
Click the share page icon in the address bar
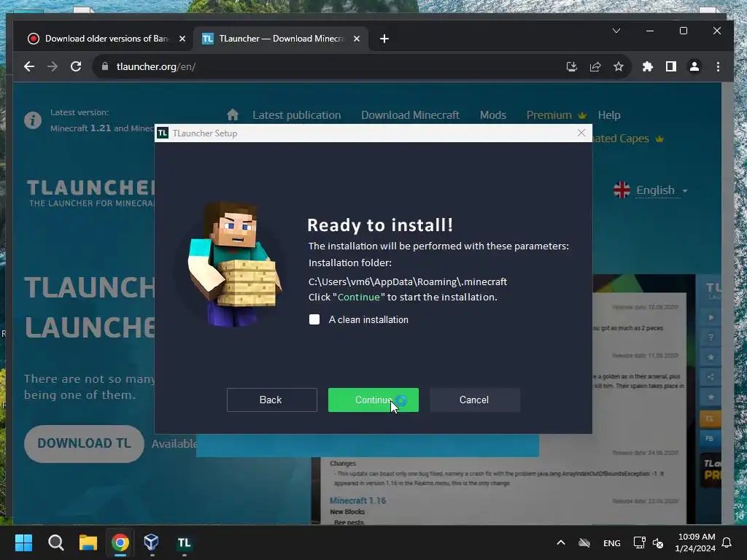coord(595,66)
